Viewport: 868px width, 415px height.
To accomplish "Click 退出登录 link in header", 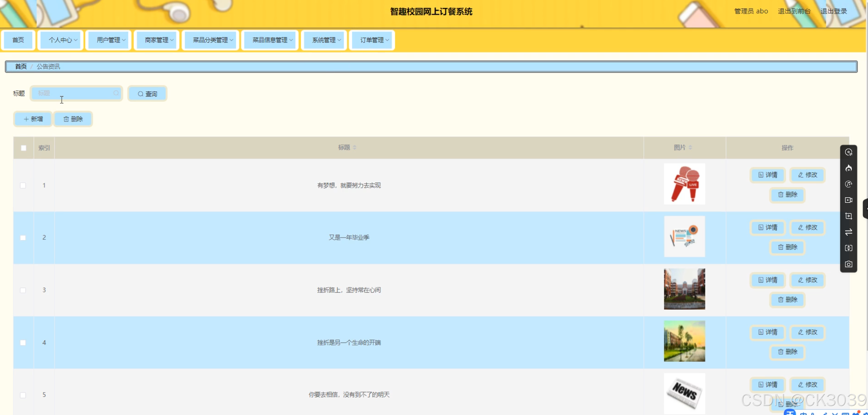I will coord(833,11).
